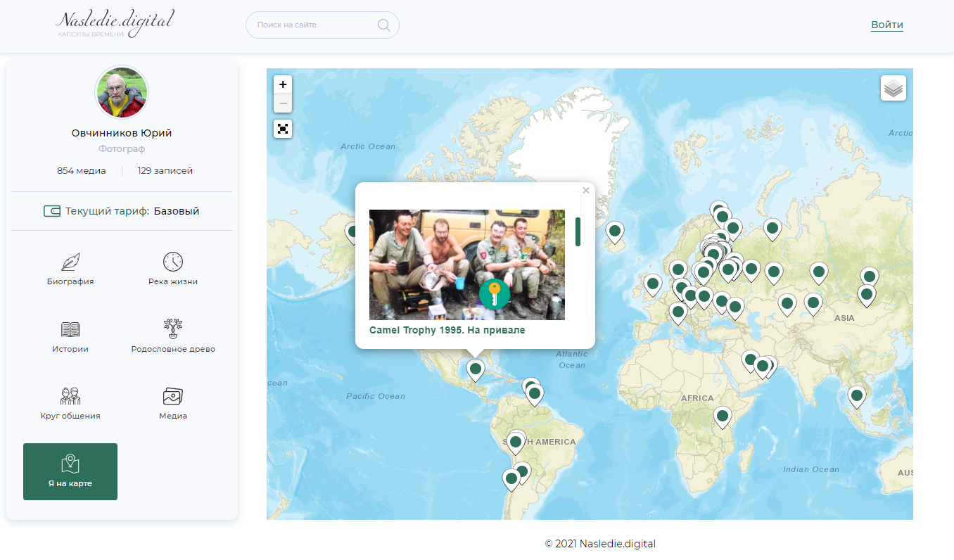This screenshot has width=954, height=560.
Task: Click the Camel Trophy photo thumbnail
Action: (467, 265)
